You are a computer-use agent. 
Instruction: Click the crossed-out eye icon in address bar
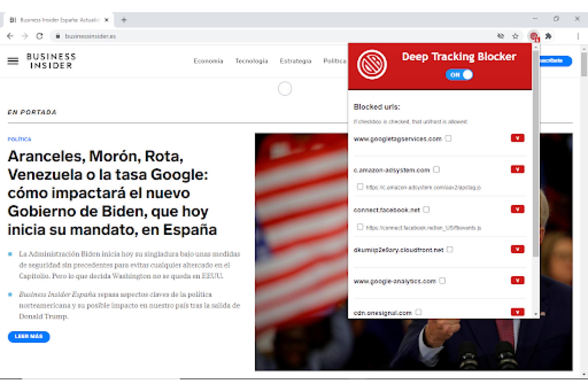click(x=501, y=36)
